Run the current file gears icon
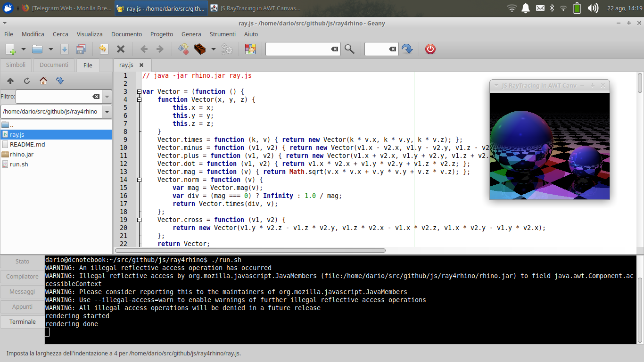644x362 pixels. pyautogui.click(x=227, y=49)
